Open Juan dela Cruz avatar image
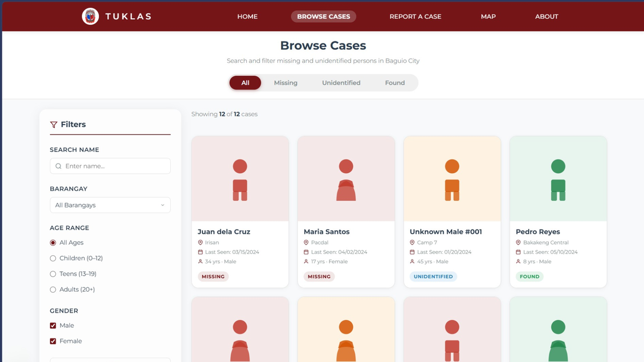Viewport: 644px width, 362px height. click(240, 180)
